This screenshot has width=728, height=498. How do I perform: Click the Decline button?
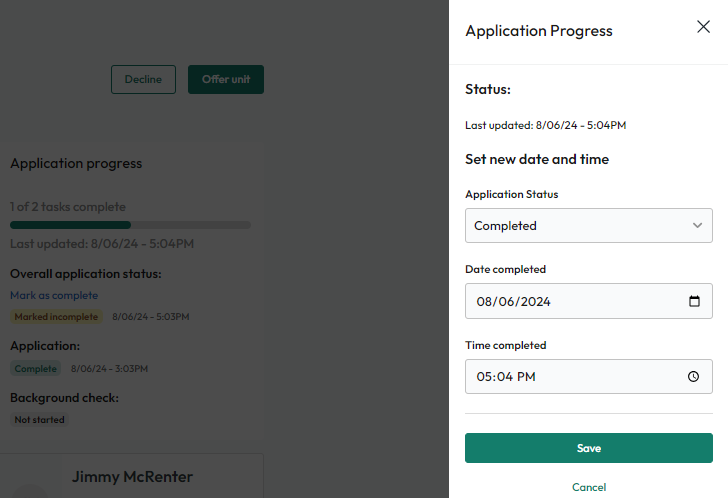[x=143, y=79]
